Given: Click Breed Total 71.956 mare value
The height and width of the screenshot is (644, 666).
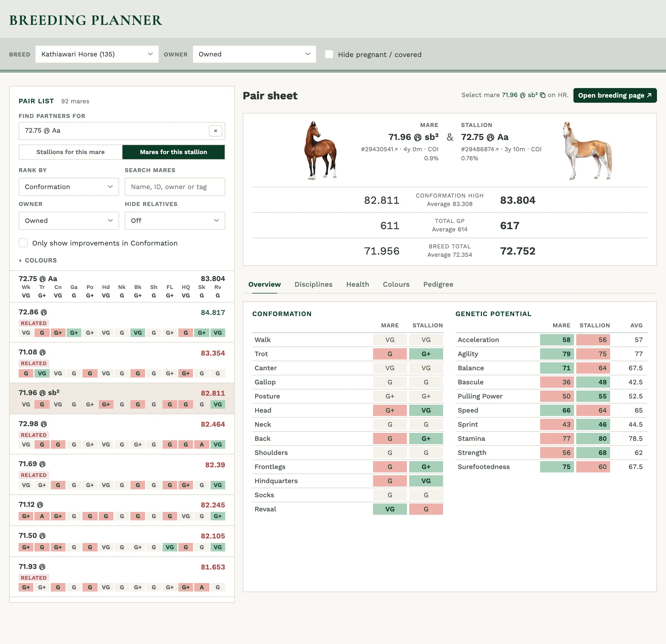Looking at the screenshot, I should pos(382,251).
